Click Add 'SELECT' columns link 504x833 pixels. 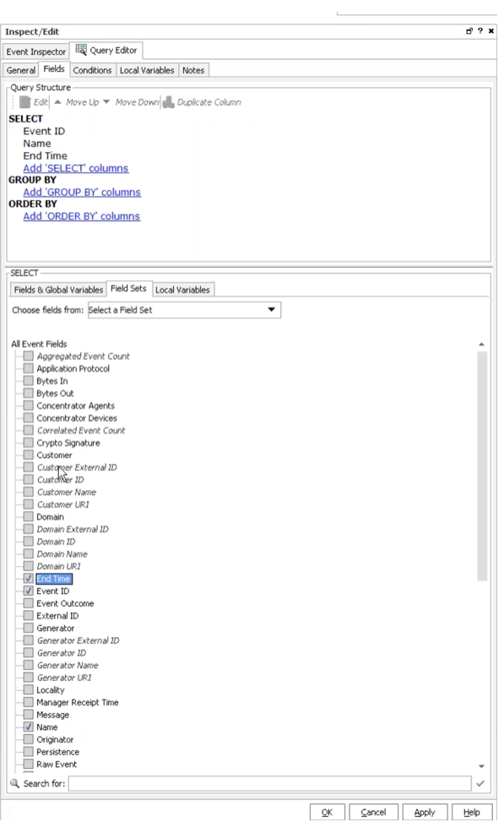(x=75, y=168)
